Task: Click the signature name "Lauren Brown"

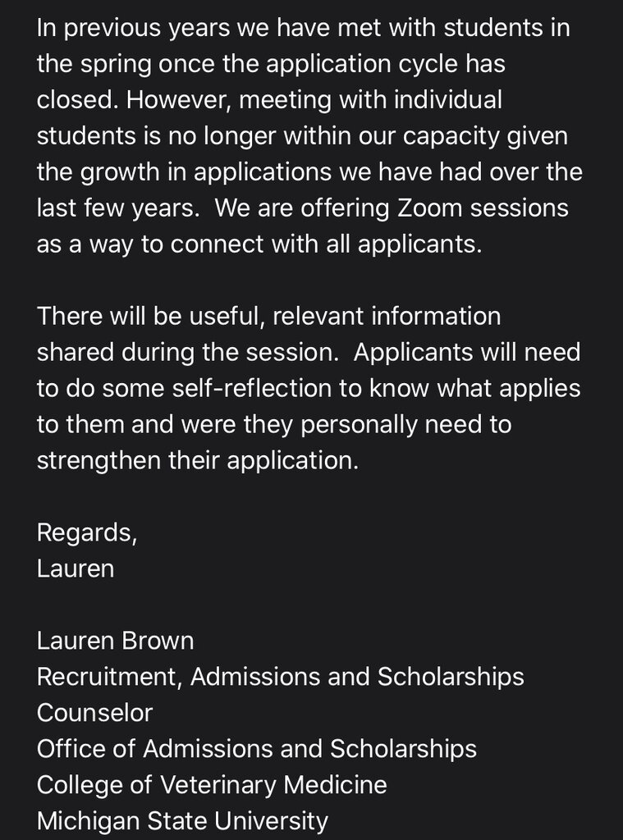Action: (x=115, y=640)
